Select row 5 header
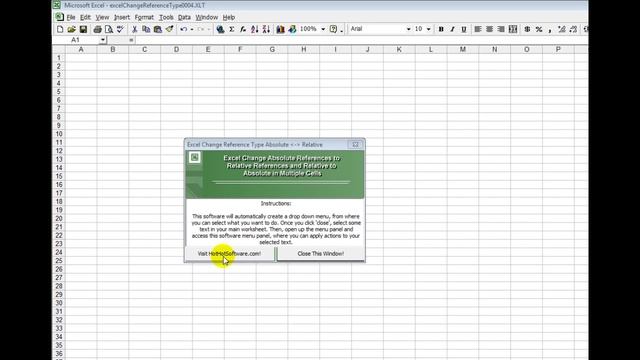The width and height of the screenshot is (640, 360). click(x=59, y=91)
